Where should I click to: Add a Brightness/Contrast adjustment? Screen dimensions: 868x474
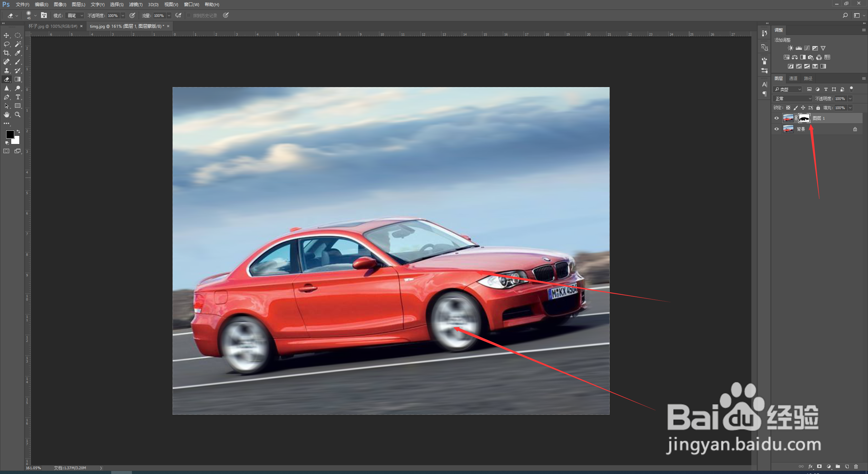790,48
